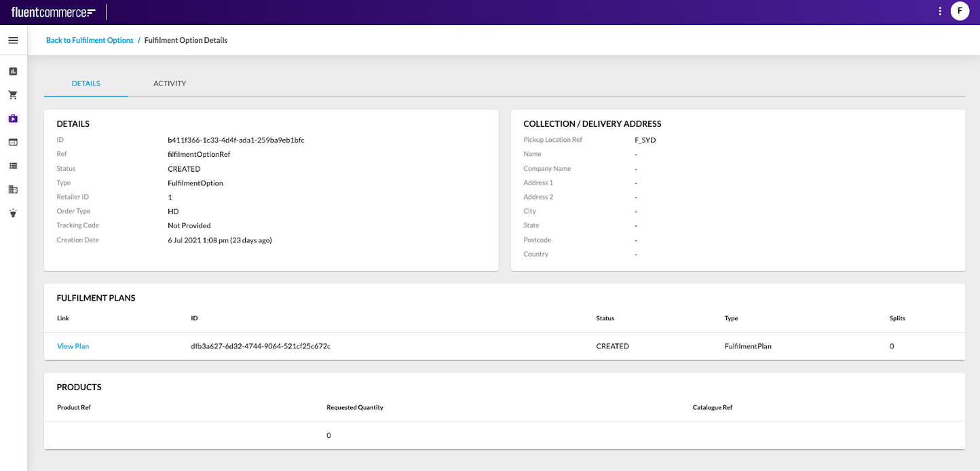Image resolution: width=980 pixels, height=471 pixels.
Task: Select the DETAILS tab
Action: tap(86, 83)
